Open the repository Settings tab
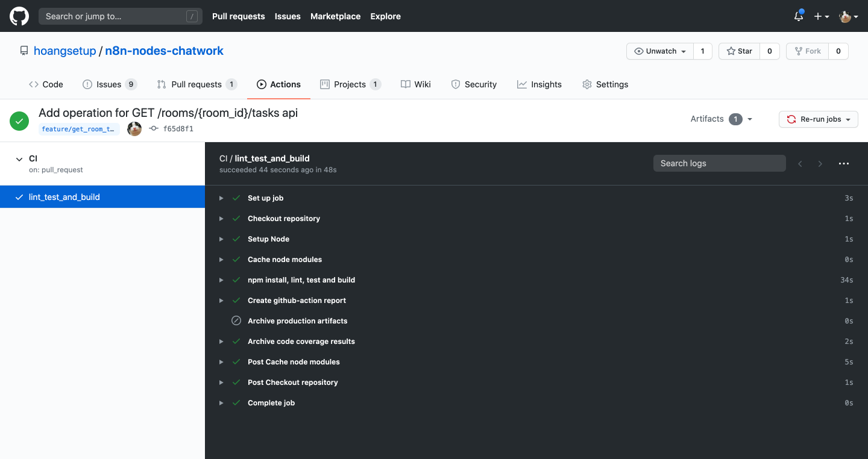Image resolution: width=868 pixels, height=459 pixels. coord(605,84)
